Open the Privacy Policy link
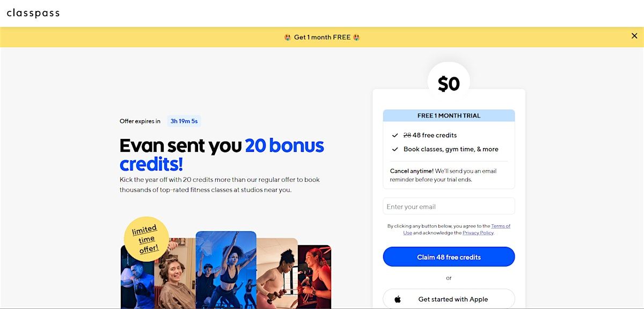The image size is (644, 309). [x=478, y=233]
